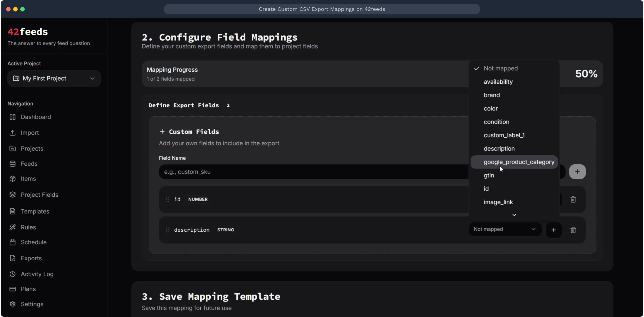Delete the description export field

pyautogui.click(x=573, y=230)
